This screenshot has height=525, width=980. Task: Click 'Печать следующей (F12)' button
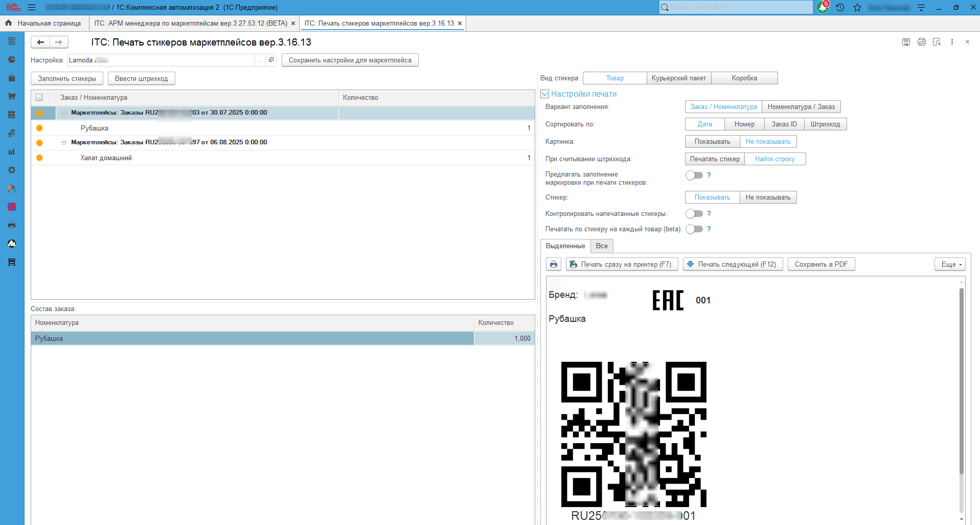733,264
